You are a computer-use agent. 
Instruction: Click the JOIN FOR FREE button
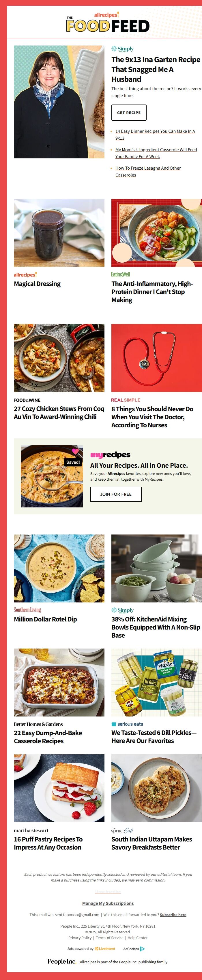coord(116,494)
